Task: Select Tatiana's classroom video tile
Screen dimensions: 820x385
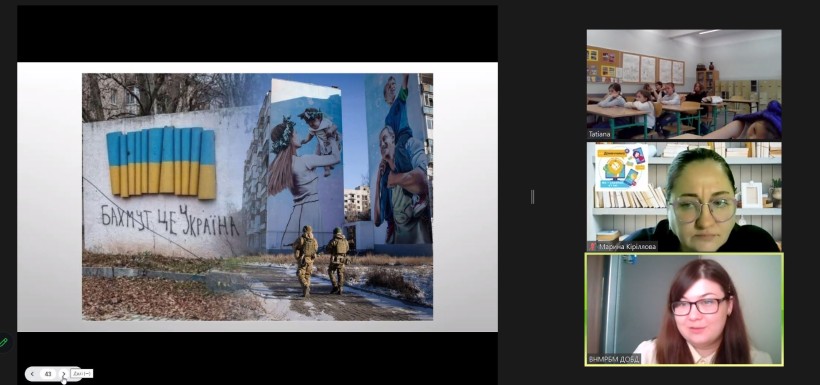Action: 684,84
